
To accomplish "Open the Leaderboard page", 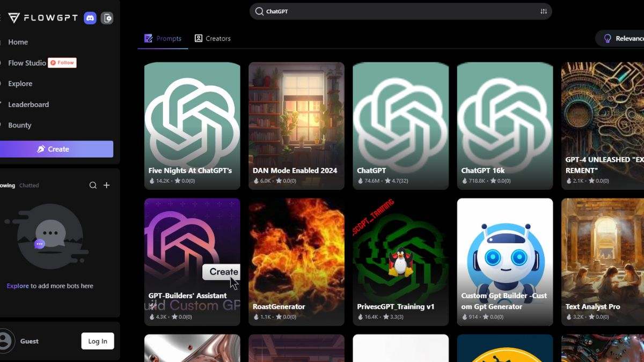I will [28, 105].
